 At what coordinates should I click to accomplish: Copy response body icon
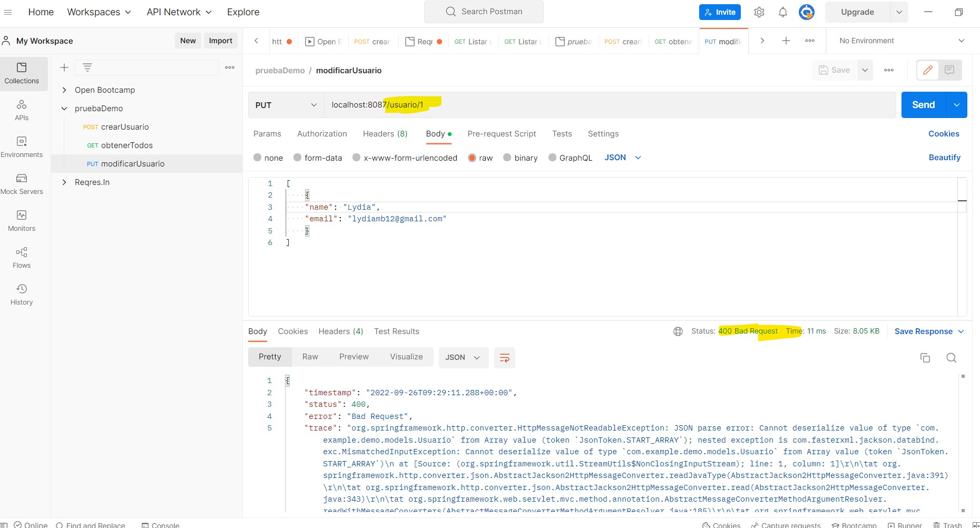click(925, 358)
